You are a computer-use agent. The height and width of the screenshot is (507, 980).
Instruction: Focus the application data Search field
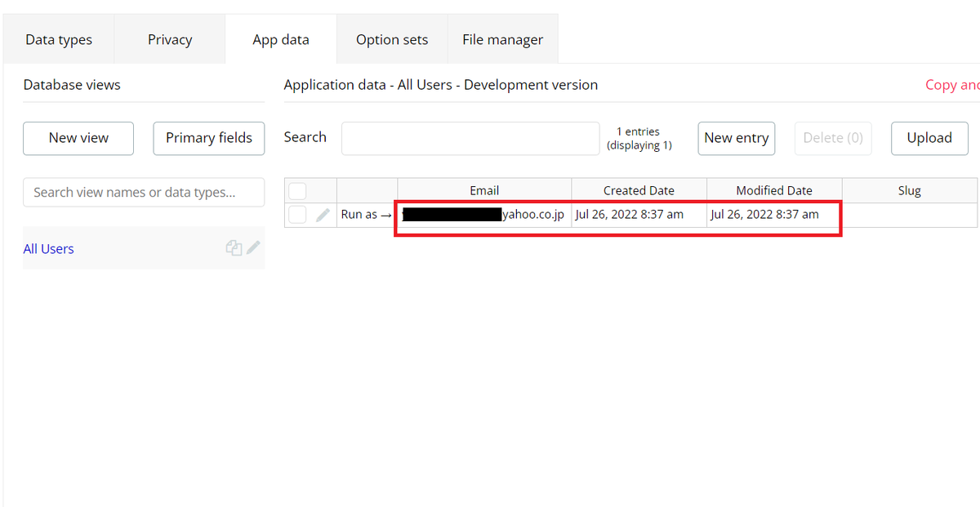click(470, 138)
